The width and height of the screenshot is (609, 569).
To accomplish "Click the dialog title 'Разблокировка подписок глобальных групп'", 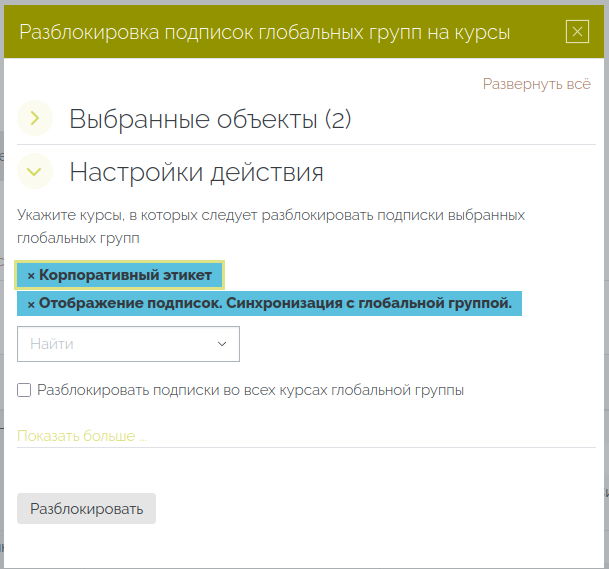I will coord(264,32).
